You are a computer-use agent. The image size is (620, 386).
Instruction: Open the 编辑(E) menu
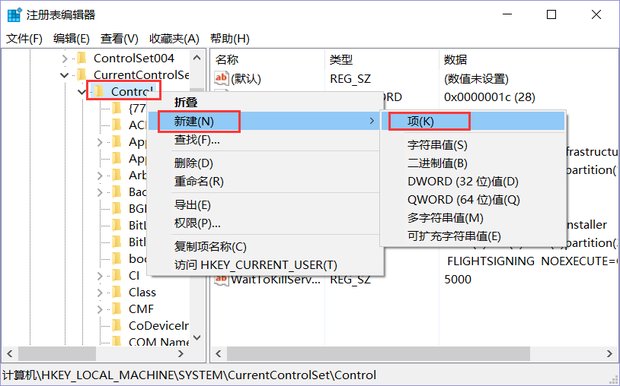pos(72,38)
